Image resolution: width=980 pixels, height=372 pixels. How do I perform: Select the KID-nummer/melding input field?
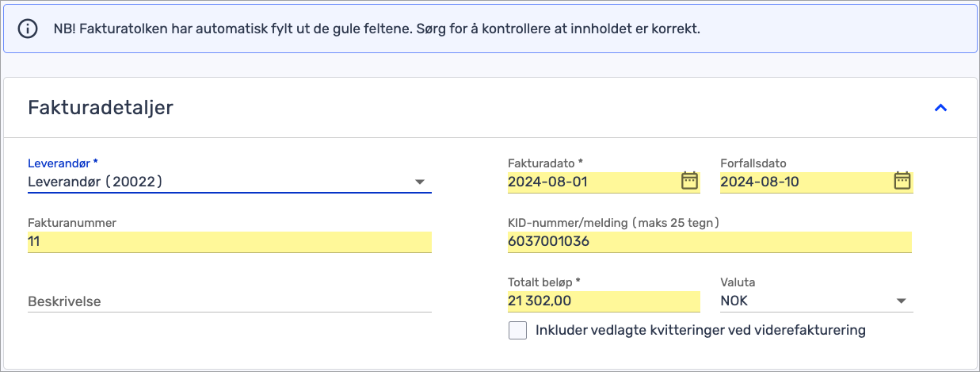[x=709, y=242]
